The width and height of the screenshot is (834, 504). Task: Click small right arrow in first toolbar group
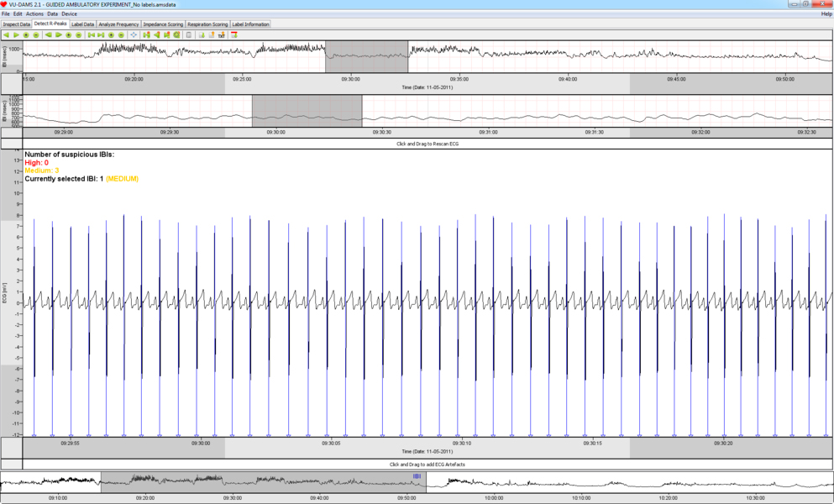pos(16,35)
